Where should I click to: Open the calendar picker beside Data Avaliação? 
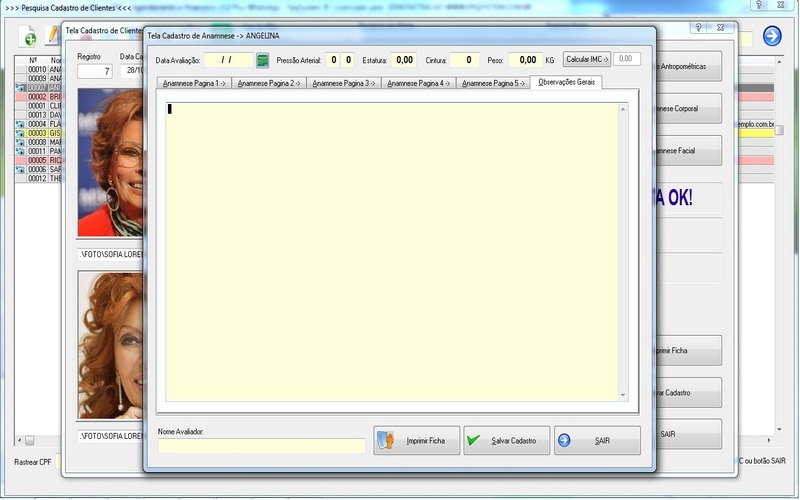262,60
